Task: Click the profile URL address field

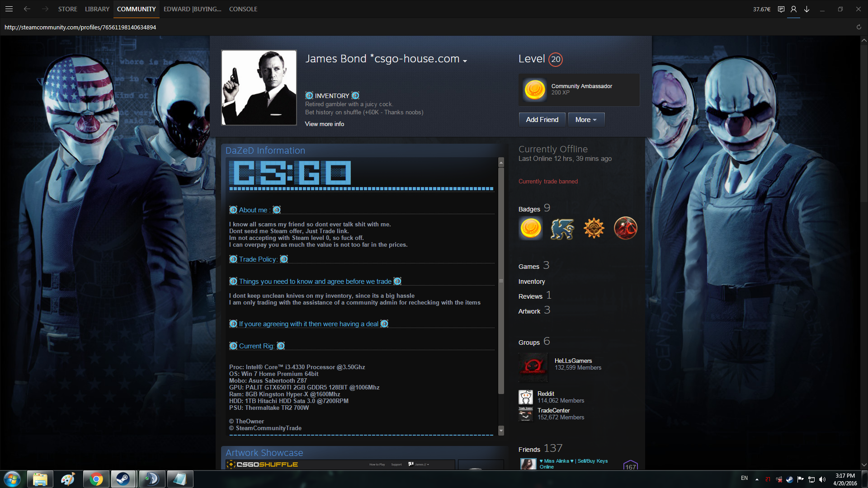Action: pos(80,27)
